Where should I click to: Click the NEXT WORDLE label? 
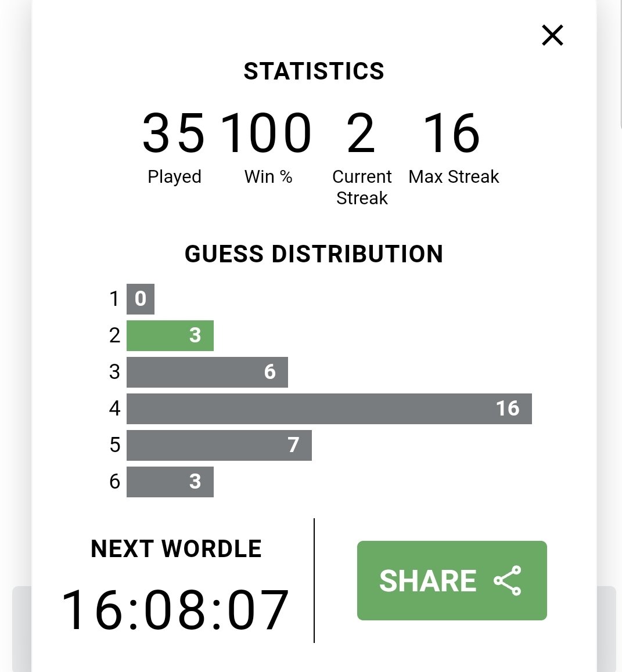coord(177,548)
